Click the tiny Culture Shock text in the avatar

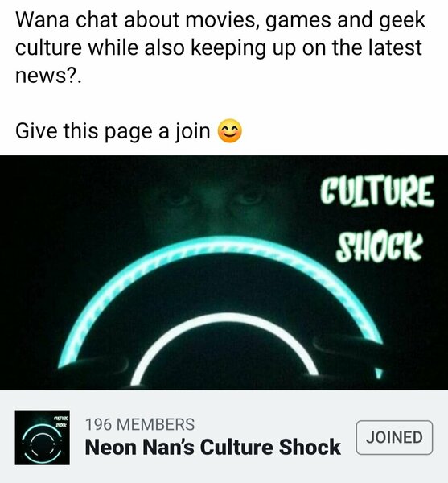[x=61, y=421]
